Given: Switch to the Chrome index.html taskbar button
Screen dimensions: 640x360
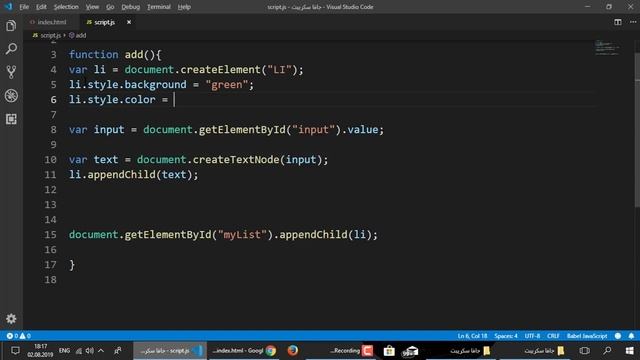Looking at the screenshot, I should point(244,351).
